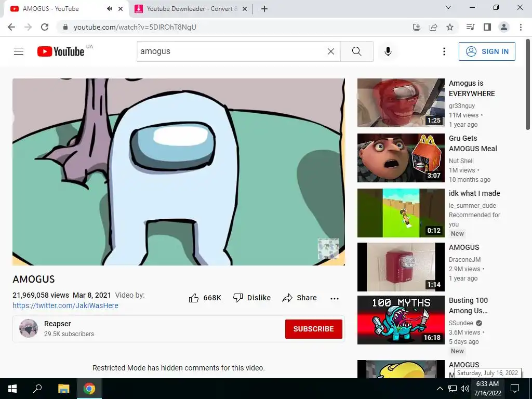Open the 'idk what I made' thumbnail
Image resolution: width=532 pixels, height=399 pixels.
401,212
